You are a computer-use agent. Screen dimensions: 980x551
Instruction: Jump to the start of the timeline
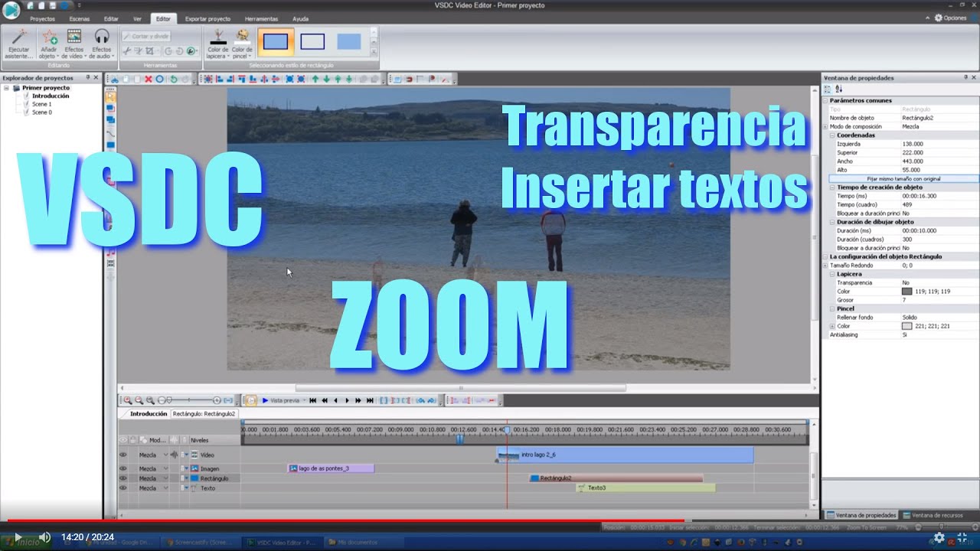[312, 400]
